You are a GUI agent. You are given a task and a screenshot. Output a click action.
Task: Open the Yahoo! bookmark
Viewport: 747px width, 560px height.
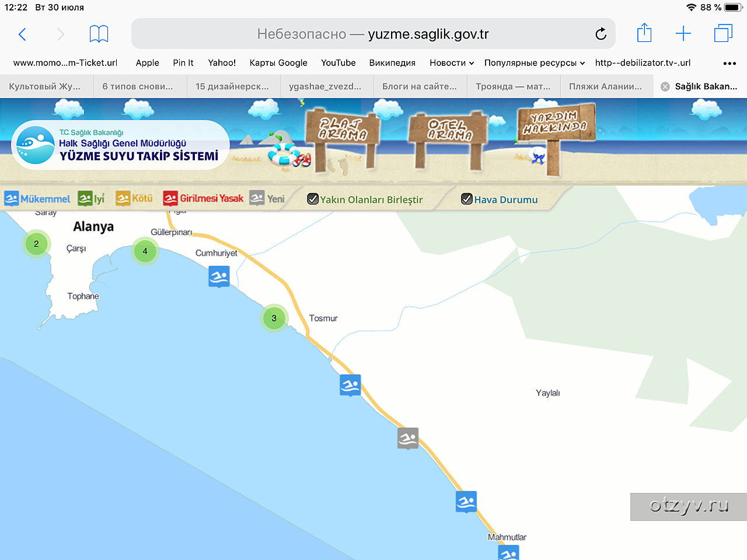222,63
